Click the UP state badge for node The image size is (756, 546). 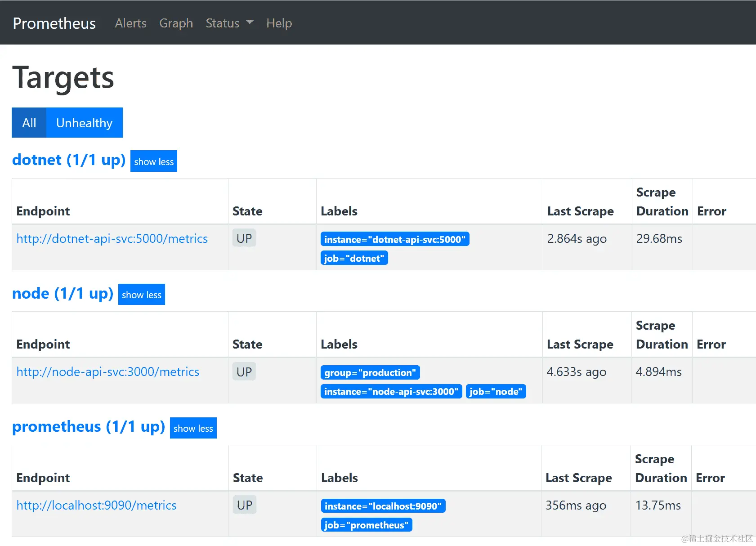[x=244, y=372]
